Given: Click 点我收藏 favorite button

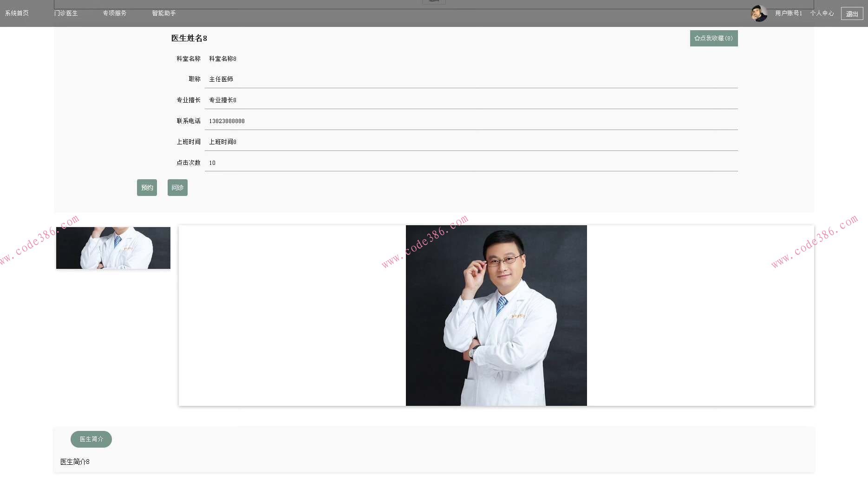Looking at the screenshot, I should coord(714,38).
